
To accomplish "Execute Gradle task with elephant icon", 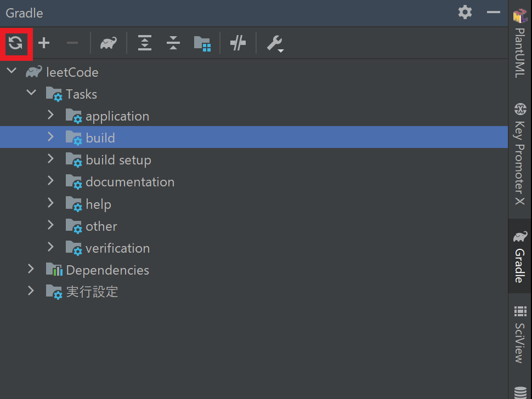I will point(109,43).
